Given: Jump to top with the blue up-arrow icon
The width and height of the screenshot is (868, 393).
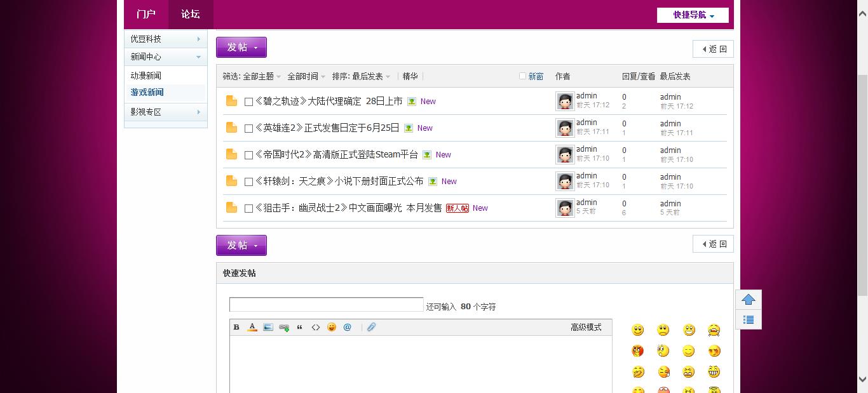Looking at the screenshot, I should coord(749,300).
